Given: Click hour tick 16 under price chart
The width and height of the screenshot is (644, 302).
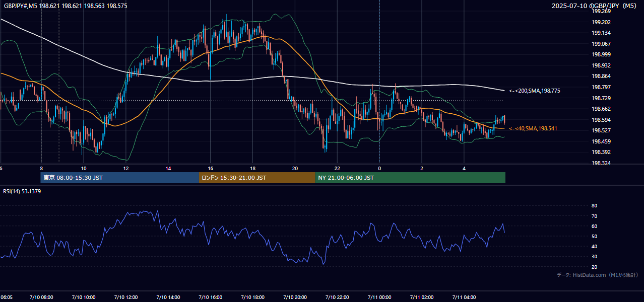Looking at the screenshot, I should [211, 168].
